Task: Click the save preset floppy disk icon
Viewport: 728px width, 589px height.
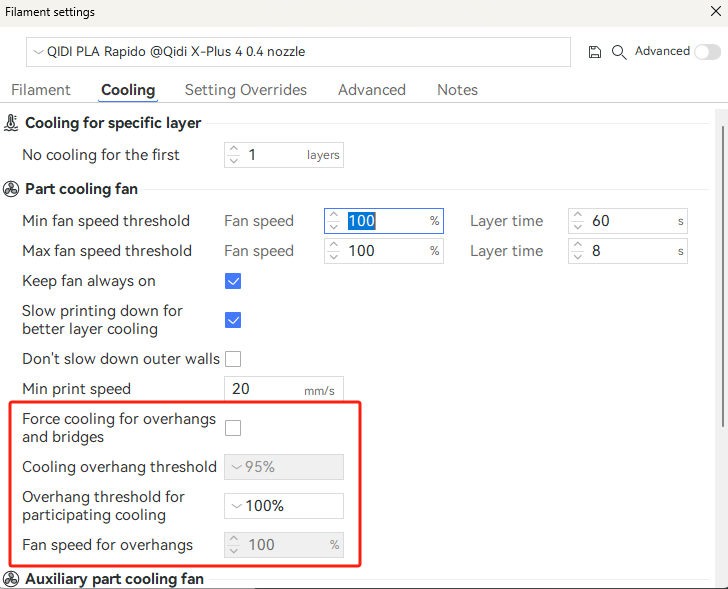Action: [595, 52]
